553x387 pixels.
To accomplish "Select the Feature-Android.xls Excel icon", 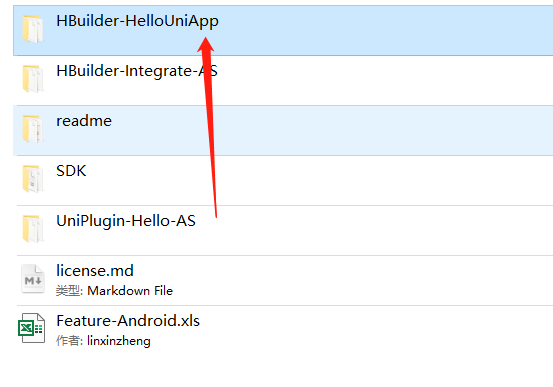I will tap(32, 328).
